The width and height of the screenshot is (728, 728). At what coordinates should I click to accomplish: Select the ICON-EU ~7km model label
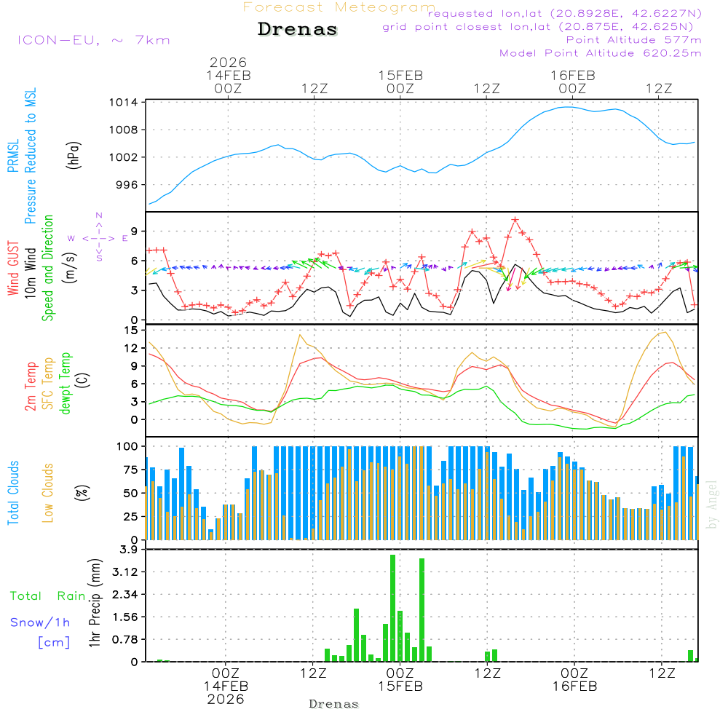click(x=93, y=40)
